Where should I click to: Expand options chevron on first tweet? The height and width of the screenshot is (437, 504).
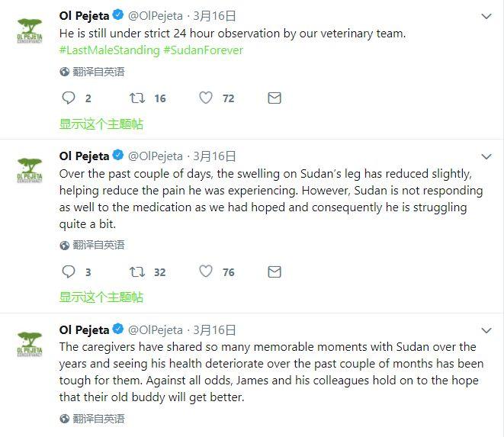click(x=486, y=16)
